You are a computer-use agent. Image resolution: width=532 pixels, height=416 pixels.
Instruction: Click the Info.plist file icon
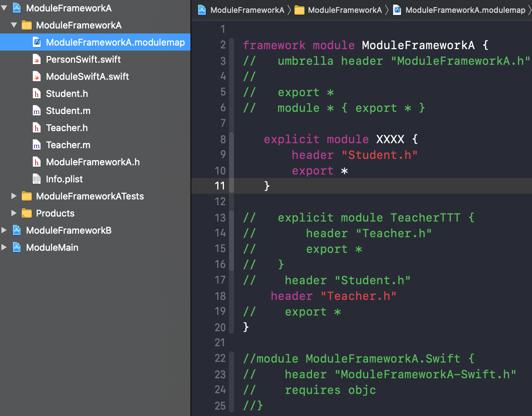[x=37, y=179]
